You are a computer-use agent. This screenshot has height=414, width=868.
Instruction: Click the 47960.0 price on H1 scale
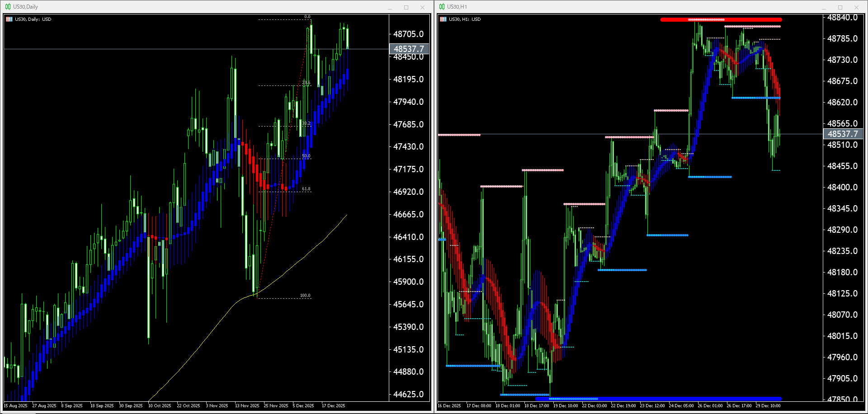click(843, 358)
